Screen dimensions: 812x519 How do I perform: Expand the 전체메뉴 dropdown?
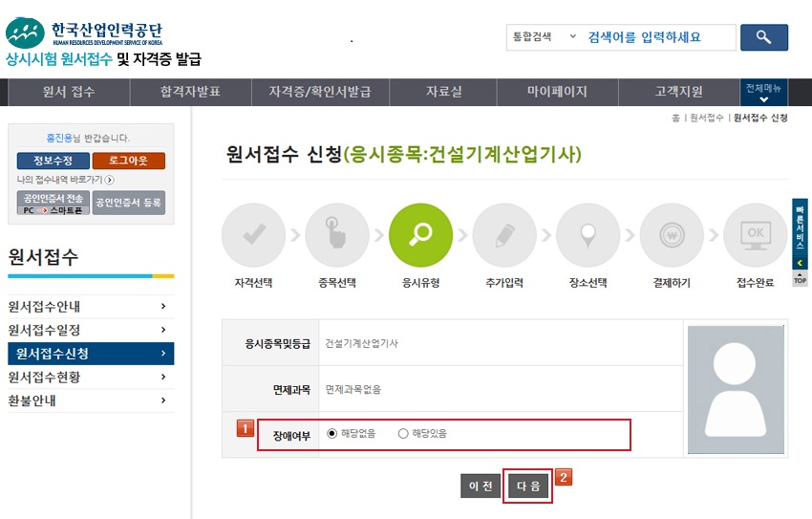[763, 93]
